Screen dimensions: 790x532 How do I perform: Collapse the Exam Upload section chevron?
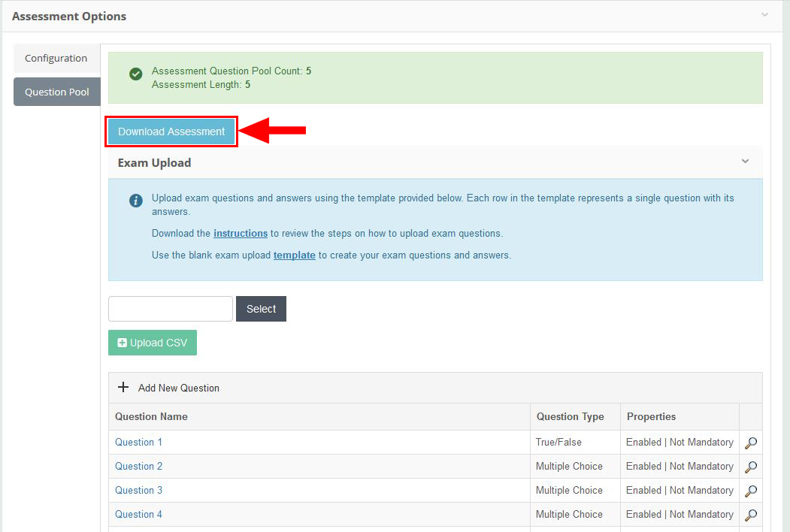[x=745, y=162]
